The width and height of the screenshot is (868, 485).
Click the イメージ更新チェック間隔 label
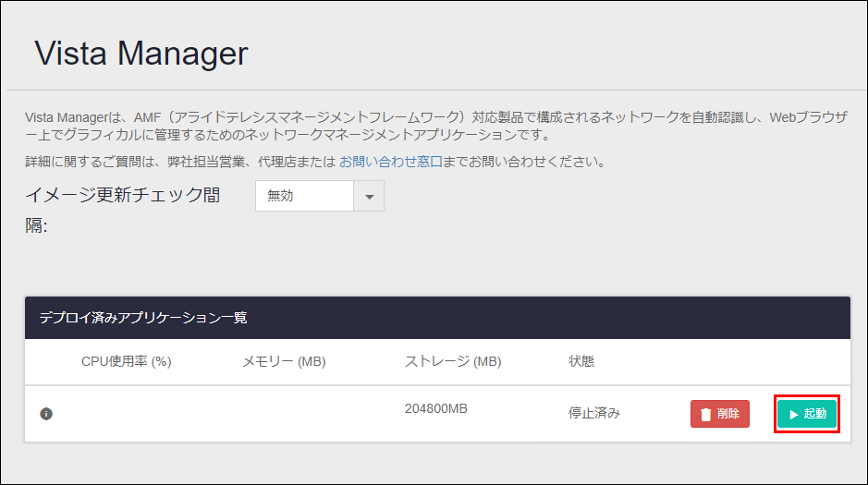(x=122, y=210)
